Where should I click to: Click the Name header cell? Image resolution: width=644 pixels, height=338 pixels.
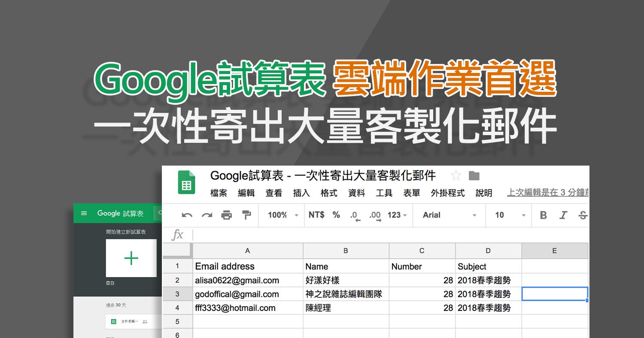point(346,266)
